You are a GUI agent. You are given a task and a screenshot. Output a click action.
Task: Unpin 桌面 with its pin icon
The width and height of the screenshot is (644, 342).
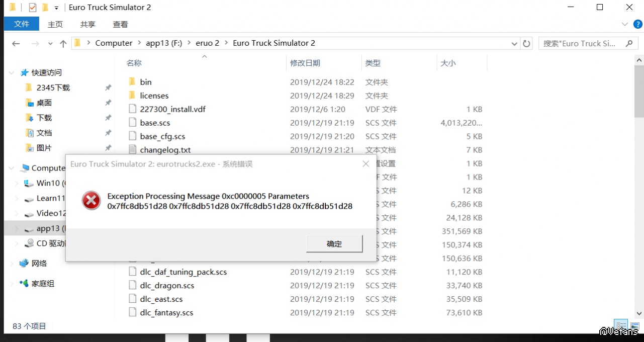pyautogui.click(x=108, y=103)
